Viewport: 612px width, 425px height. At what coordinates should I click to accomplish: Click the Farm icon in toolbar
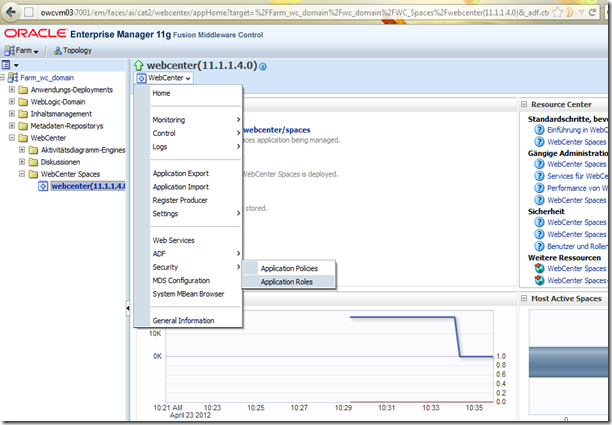9,50
